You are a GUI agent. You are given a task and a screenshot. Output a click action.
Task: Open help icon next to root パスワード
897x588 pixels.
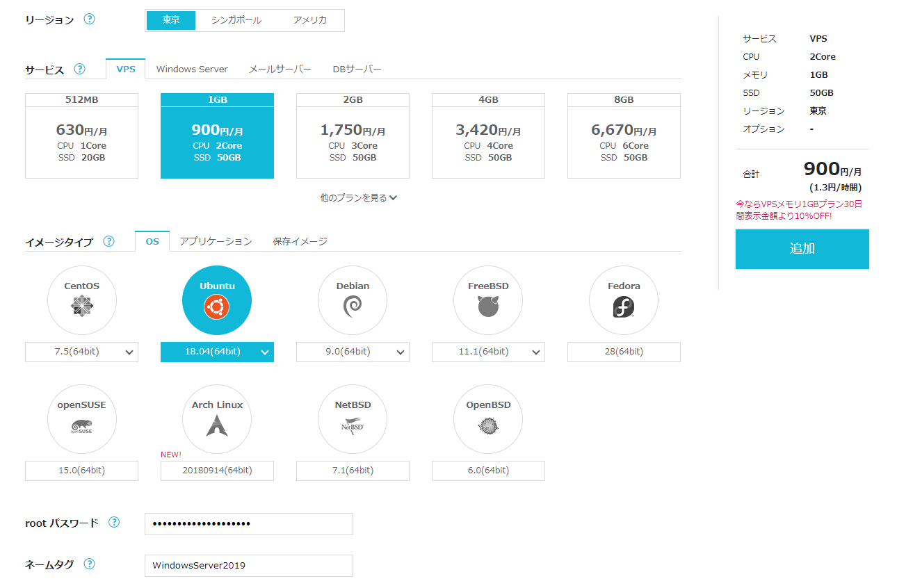click(114, 522)
